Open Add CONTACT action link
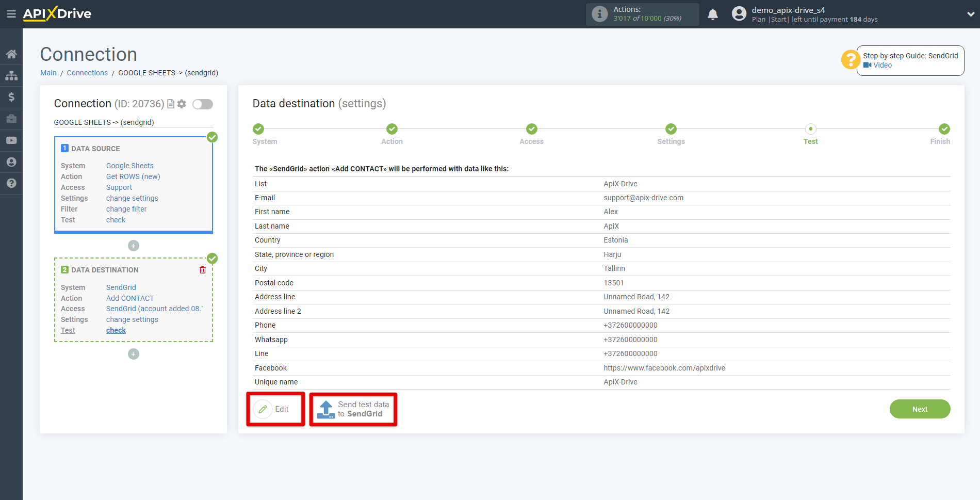The image size is (980, 500). [x=130, y=298]
